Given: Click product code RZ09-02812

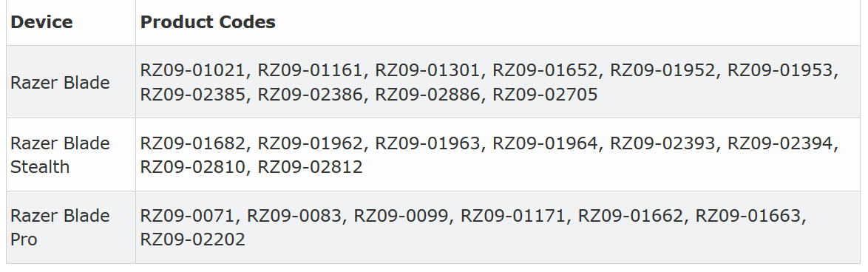Looking at the screenshot, I should (x=310, y=166).
